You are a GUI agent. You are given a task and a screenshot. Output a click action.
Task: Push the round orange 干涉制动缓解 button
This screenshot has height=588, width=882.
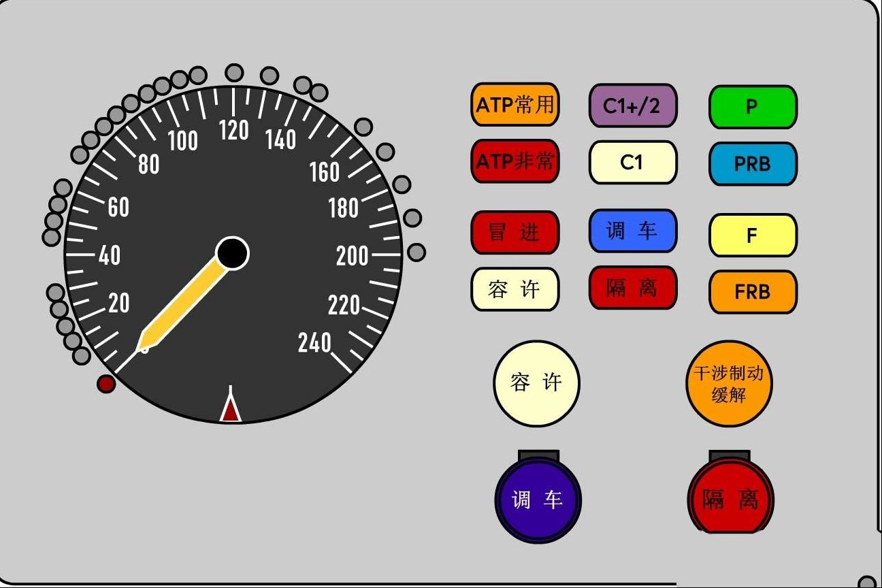pos(729,383)
